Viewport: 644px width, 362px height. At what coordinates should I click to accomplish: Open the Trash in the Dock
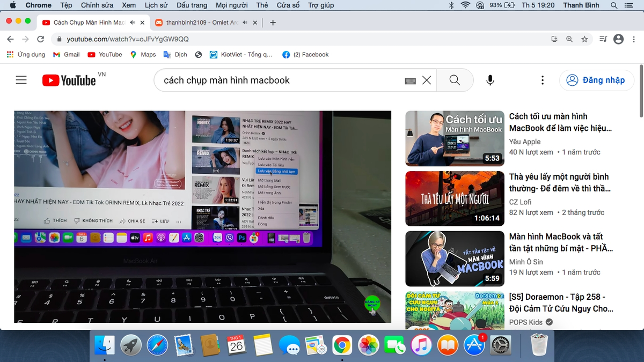(x=538, y=345)
